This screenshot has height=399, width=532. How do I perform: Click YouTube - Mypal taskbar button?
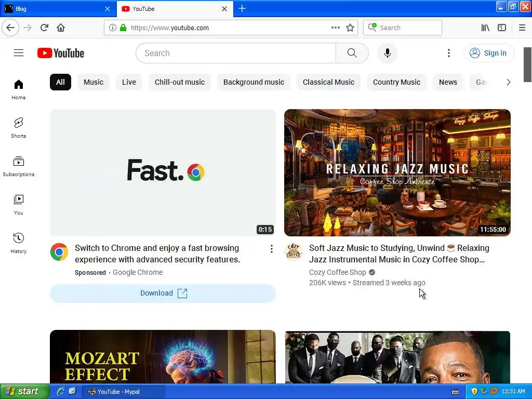point(124,392)
